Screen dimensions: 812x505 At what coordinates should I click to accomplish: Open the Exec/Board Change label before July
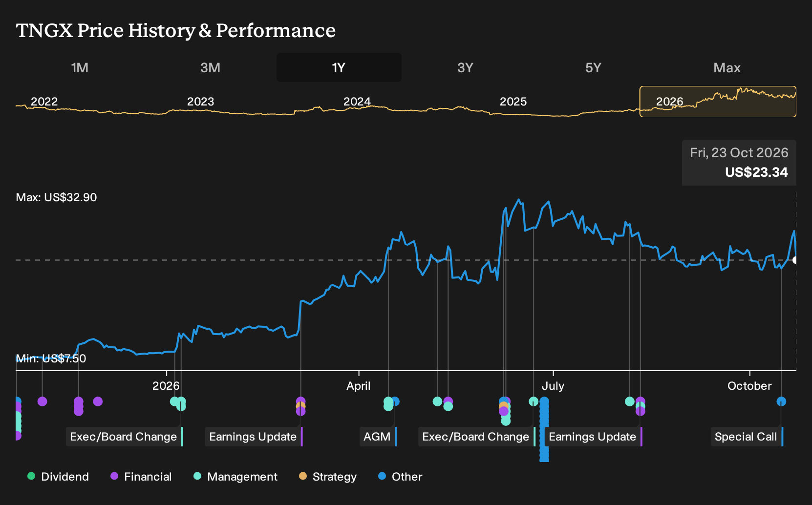pyautogui.click(x=477, y=437)
